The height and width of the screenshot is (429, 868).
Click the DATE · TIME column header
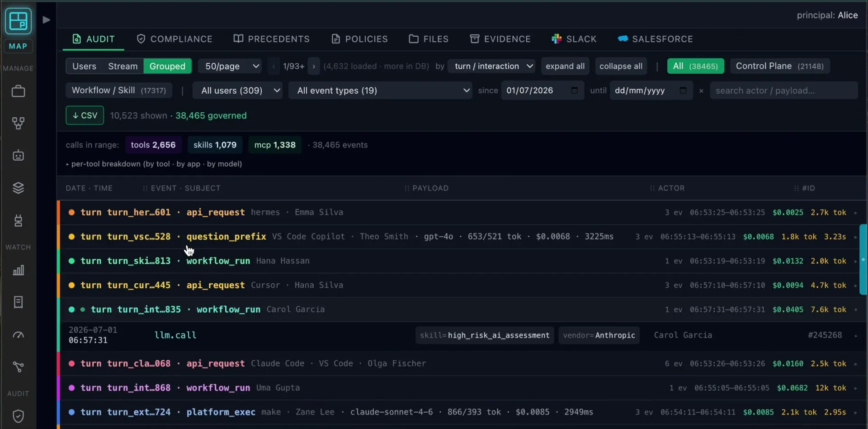tap(89, 188)
